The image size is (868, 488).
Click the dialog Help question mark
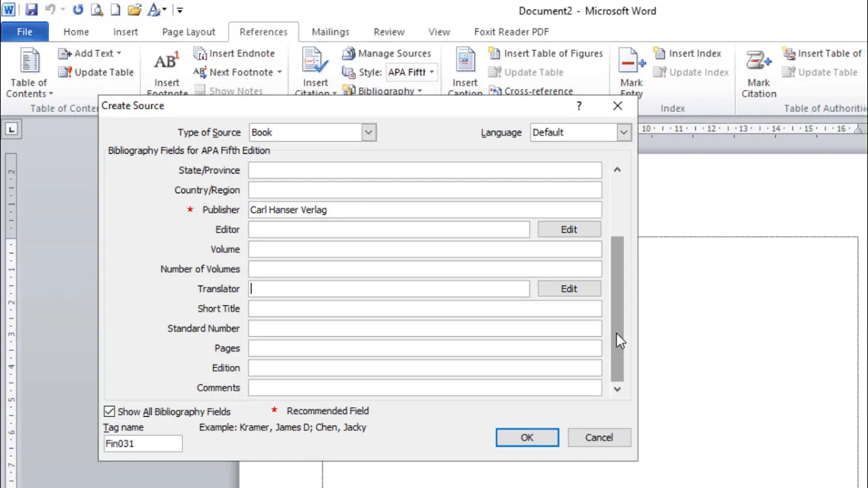(578, 106)
